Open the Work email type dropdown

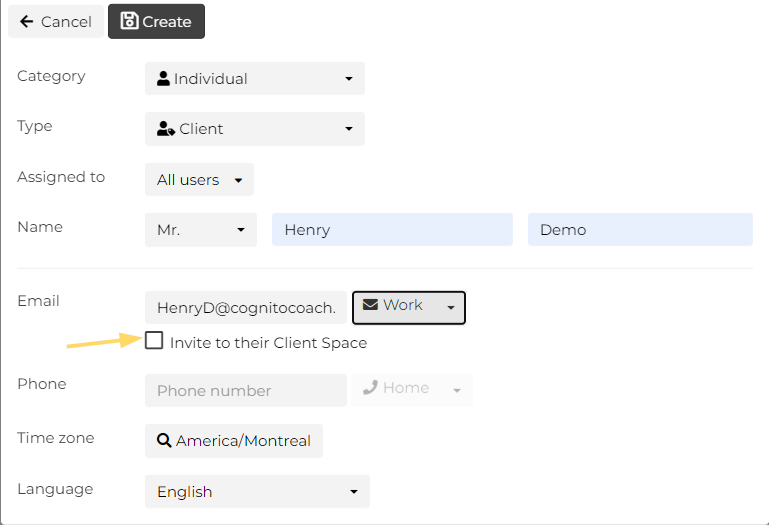409,308
